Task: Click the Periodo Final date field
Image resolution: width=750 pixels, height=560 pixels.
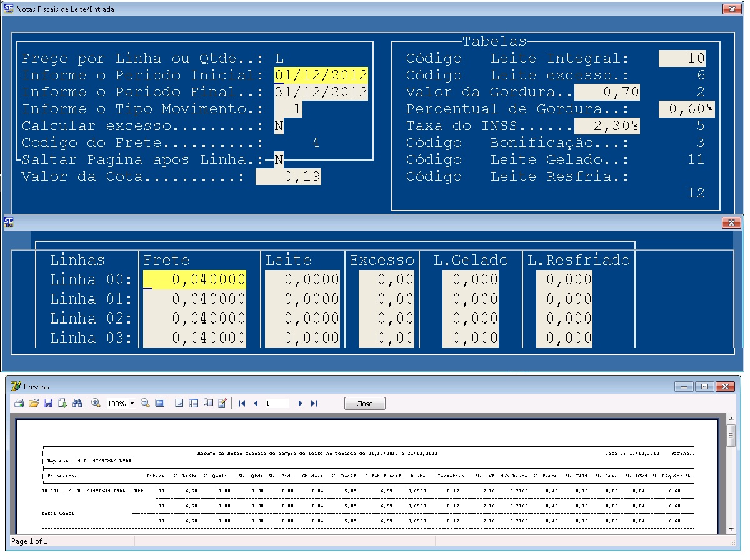Action: pos(321,92)
